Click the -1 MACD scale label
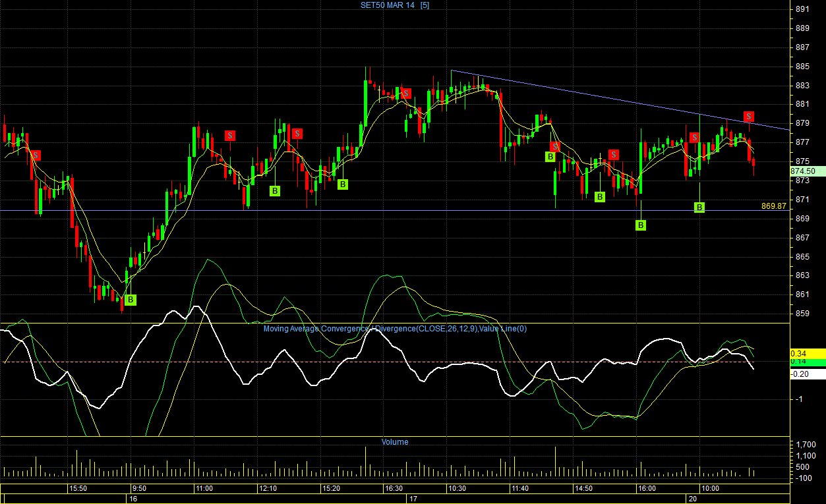Viewport: 826px width, 504px height. 800,399
